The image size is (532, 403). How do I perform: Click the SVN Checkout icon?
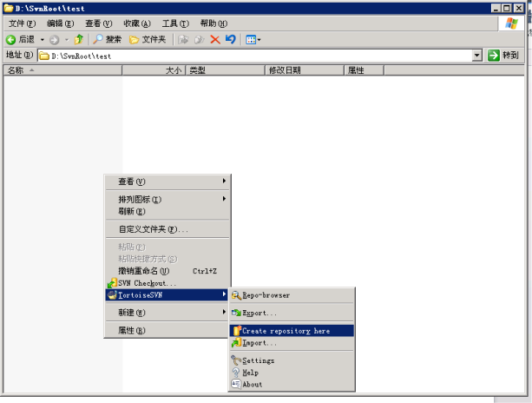[x=112, y=283]
